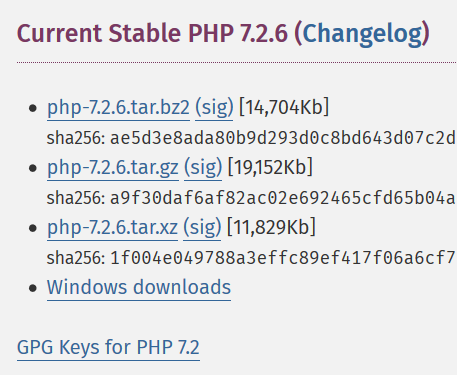
Task: Open the sig link for the tar.gz file
Action: (203, 168)
